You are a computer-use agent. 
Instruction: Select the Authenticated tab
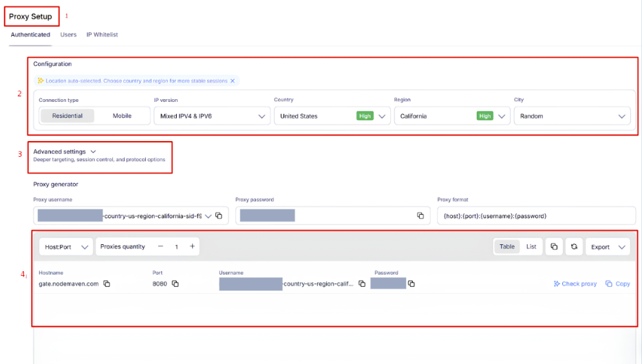click(x=30, y=34)
